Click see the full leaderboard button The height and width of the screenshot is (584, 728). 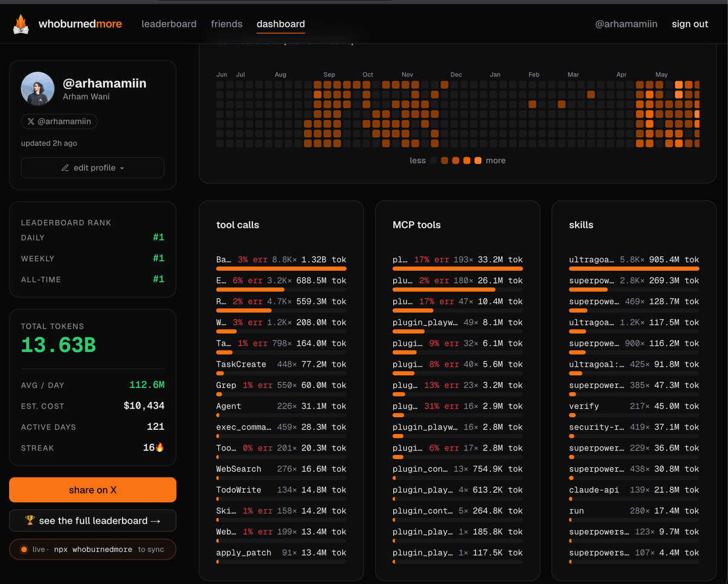tap(93, 521)
